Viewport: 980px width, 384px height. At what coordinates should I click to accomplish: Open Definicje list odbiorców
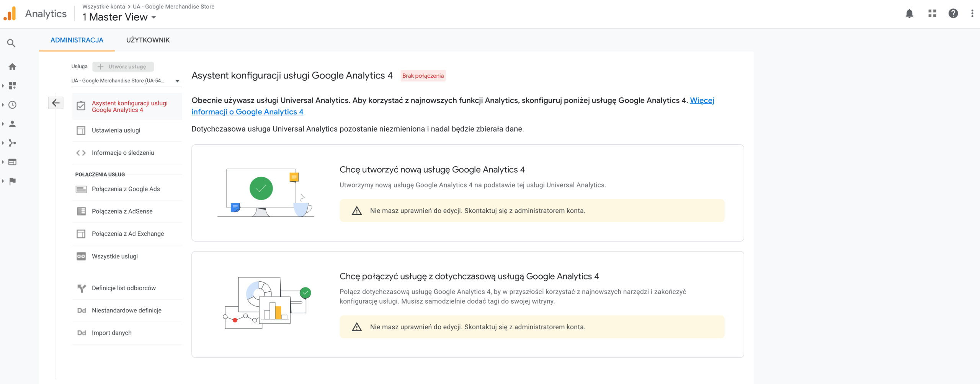pyautogui.click(x=127, y=288)
